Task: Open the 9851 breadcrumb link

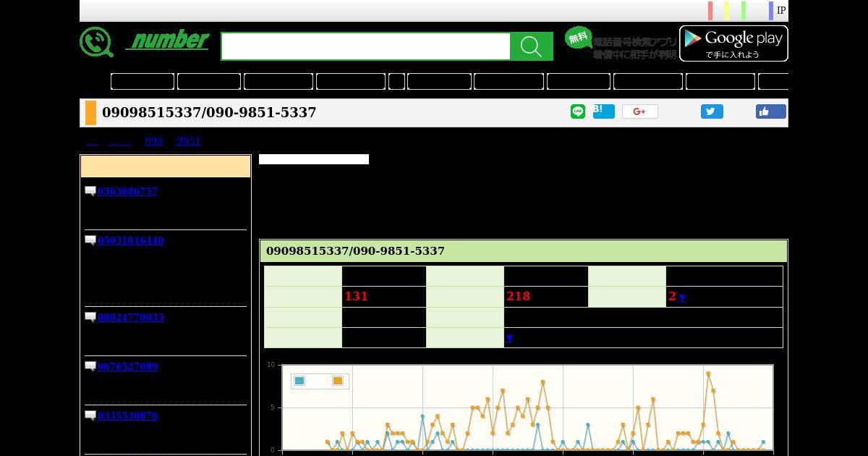Action: tap(189, 140)
